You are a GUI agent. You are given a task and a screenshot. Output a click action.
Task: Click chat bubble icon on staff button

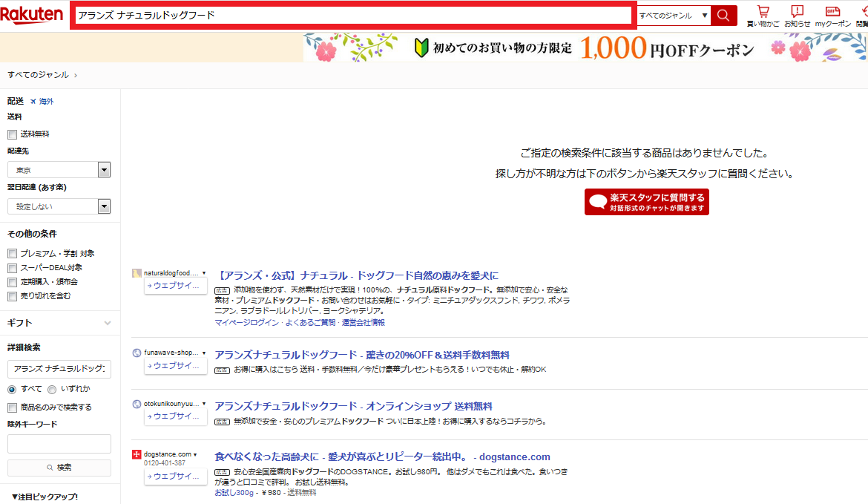click(x=598, y=202)
